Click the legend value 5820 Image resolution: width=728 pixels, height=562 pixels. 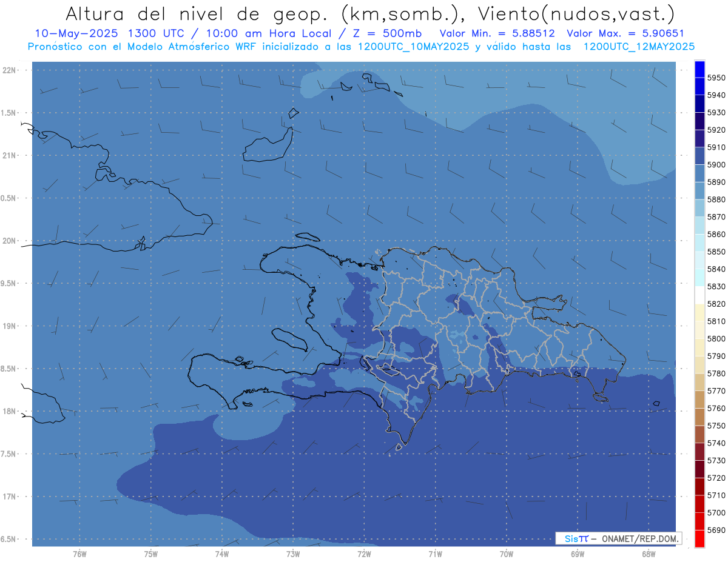pyautogui.click(x=716, y=304)
